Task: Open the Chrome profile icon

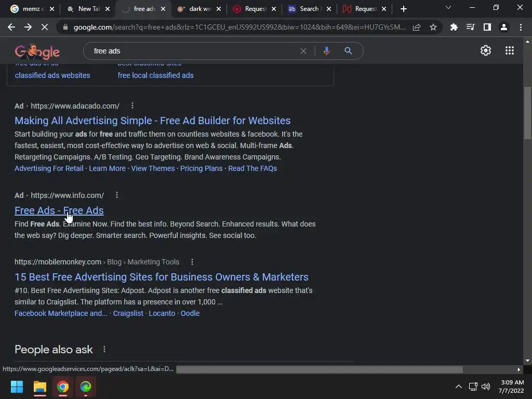Action: [x=503, y=27]
